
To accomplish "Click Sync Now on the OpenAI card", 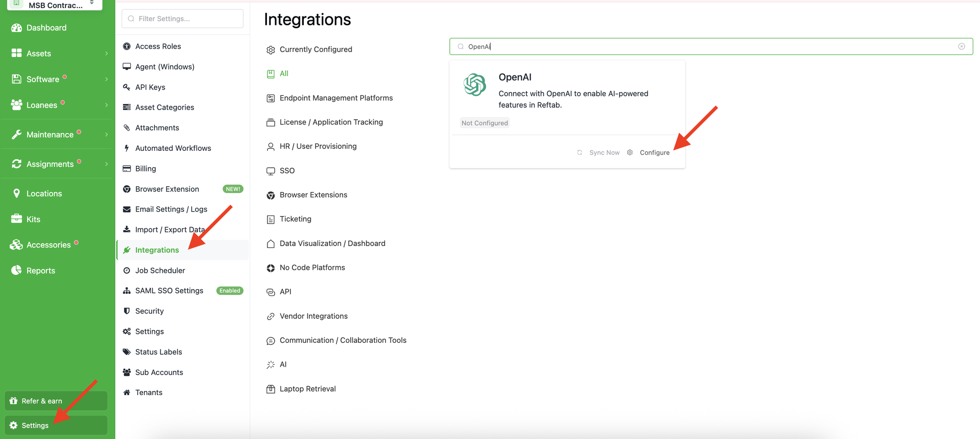I will coord(604,152).
